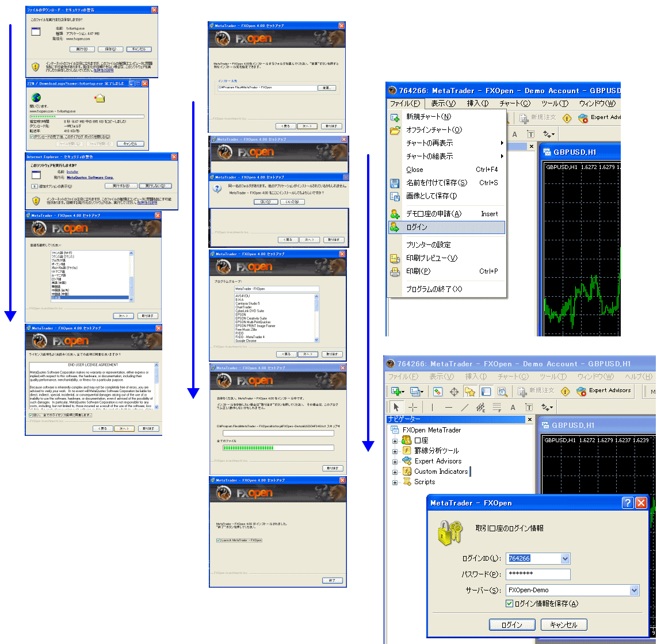Click the install folder path field in setup
This screenshot has height=644, width=657.
(x=268, y=87)
